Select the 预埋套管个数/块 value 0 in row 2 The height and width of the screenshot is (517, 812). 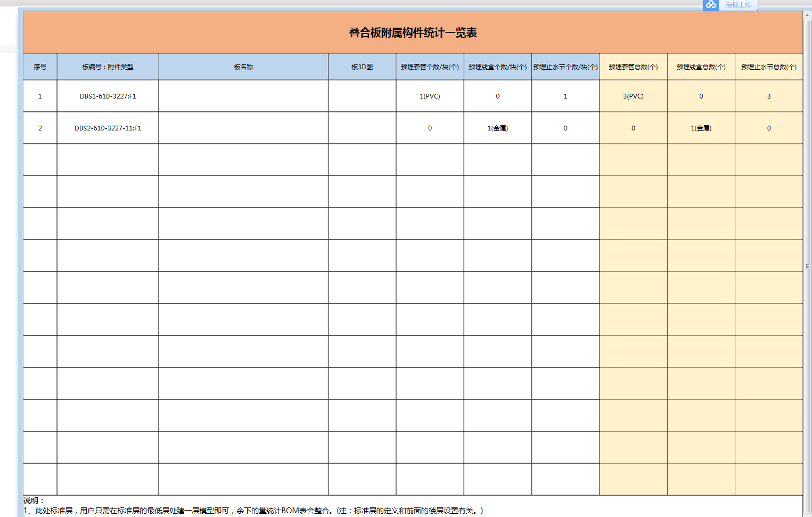click(430, 128)
